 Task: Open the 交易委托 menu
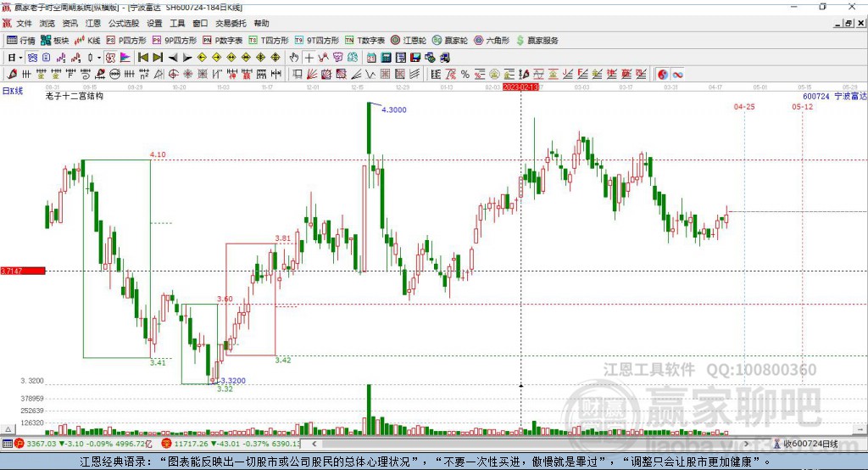(x=231, y=23)
